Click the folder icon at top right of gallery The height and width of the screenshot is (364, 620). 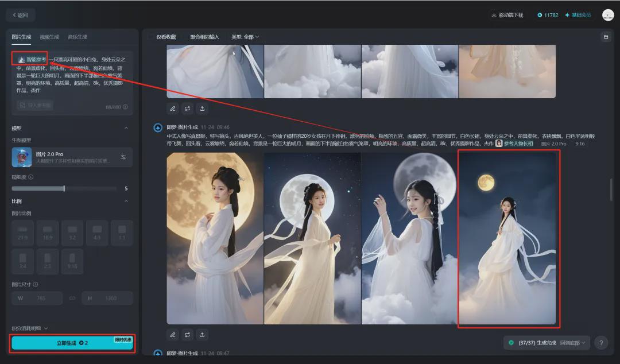[x=605, y=37]
